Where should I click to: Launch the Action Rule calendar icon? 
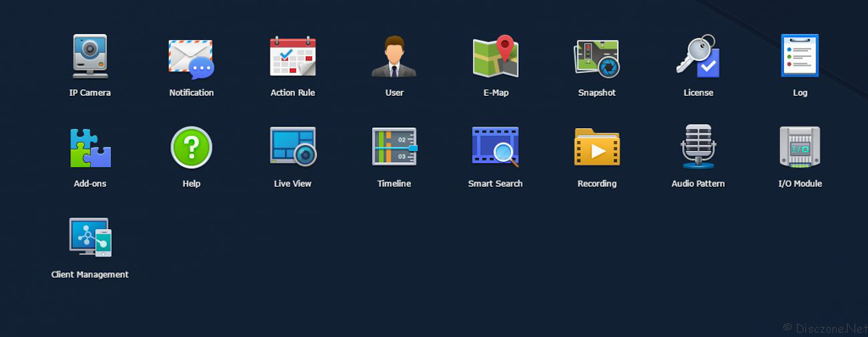coord(292,57)
